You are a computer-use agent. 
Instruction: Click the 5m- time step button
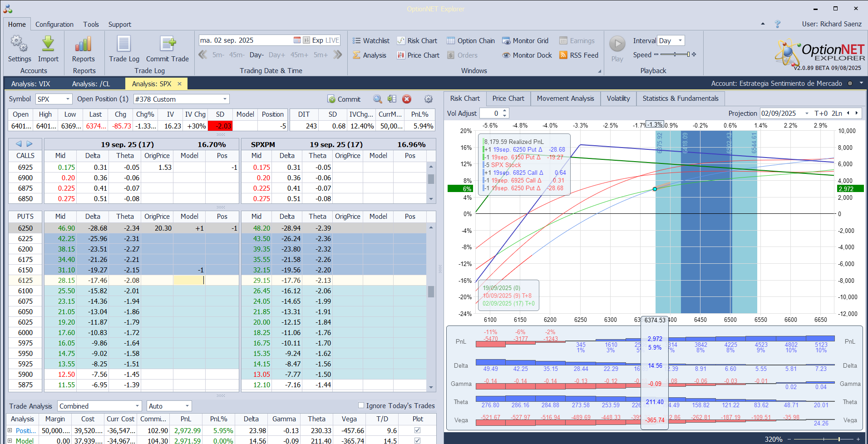(x=218, y=55)
